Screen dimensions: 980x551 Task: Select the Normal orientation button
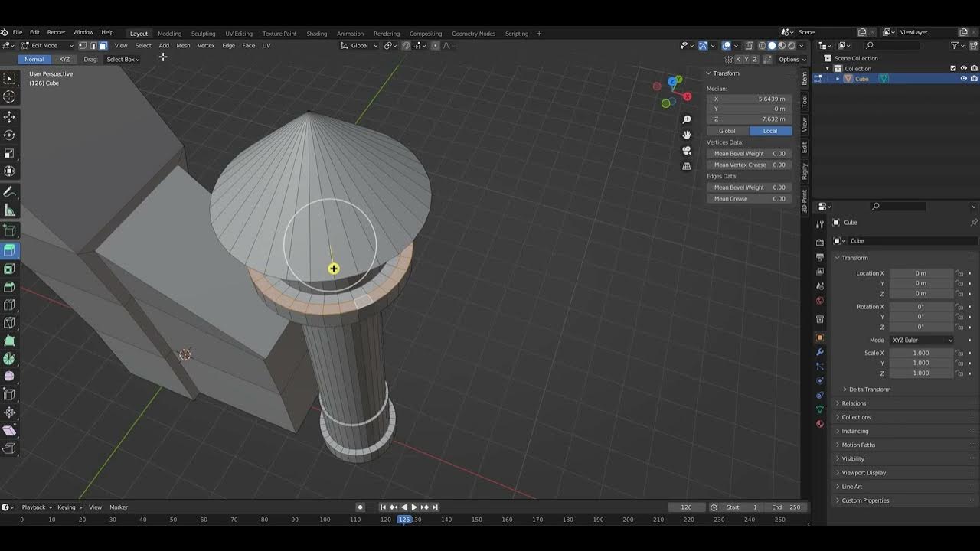(34, 60)
